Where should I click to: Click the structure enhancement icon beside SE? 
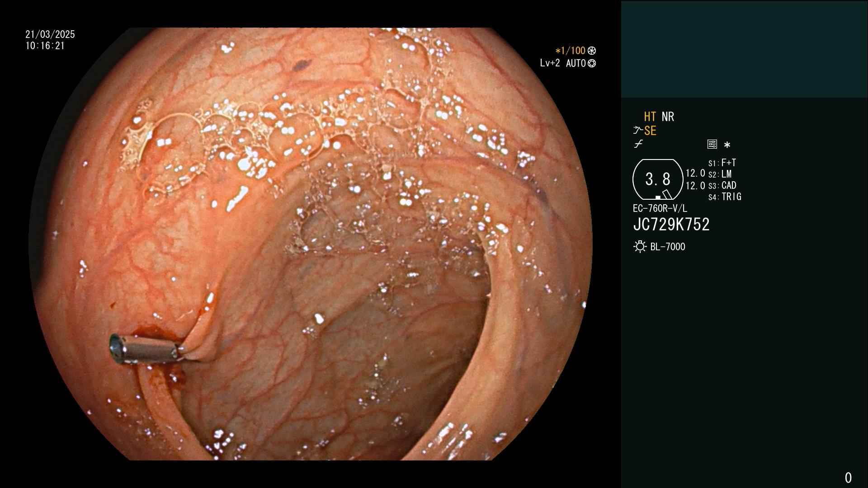click(638, 131)
